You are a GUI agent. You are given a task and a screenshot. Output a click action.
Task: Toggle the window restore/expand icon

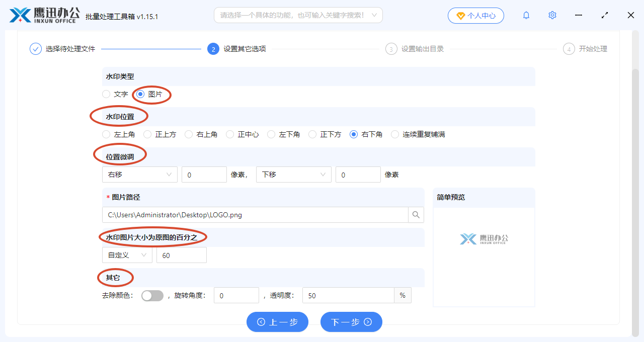tap(605, 15)
